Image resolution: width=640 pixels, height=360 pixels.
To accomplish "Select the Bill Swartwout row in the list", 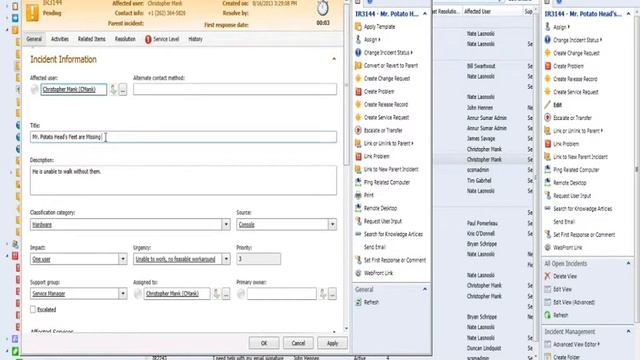I will click(484, 66).
